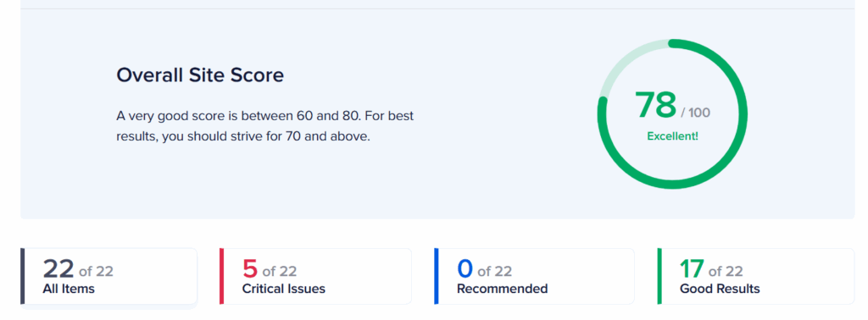The width and height of the screenshot is (868, 320).
Task: Click the '/ 100' text beside score
Action: click(696, 113)
